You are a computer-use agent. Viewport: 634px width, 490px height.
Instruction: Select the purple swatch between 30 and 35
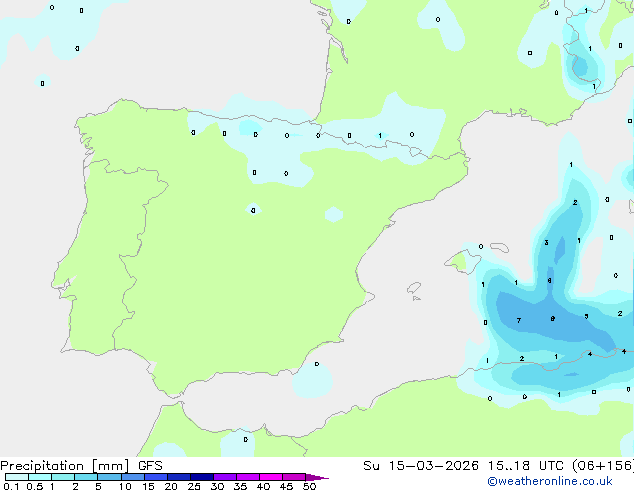pyautogui.click(x=224, y=477)
